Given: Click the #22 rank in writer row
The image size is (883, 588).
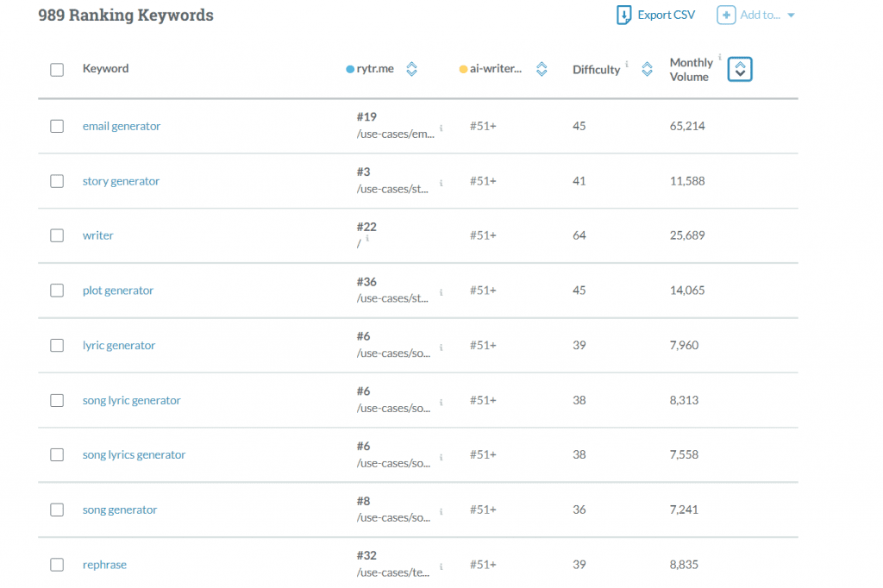Looking at the screenshot, I should pyautogui.click(x=366, y=227).
